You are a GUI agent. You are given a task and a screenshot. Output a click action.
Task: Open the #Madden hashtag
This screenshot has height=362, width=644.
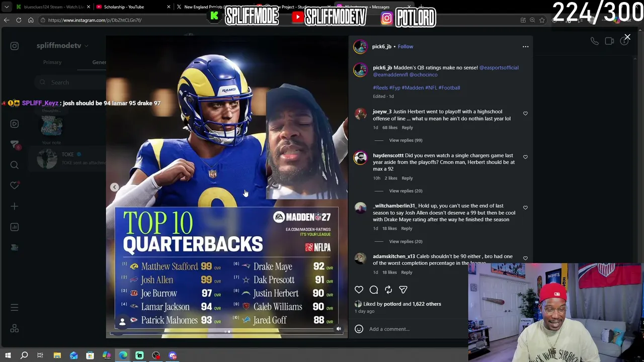(x=413, y=87)
